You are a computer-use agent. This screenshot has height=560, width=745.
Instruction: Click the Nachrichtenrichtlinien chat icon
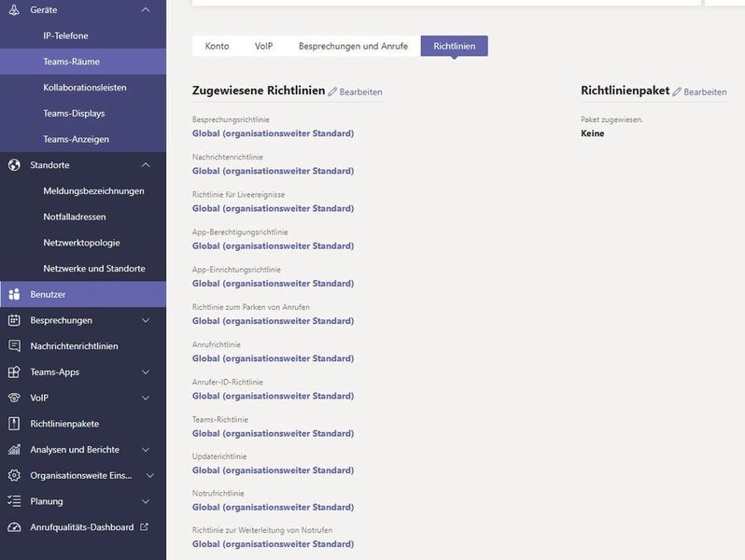pos(14,345)
